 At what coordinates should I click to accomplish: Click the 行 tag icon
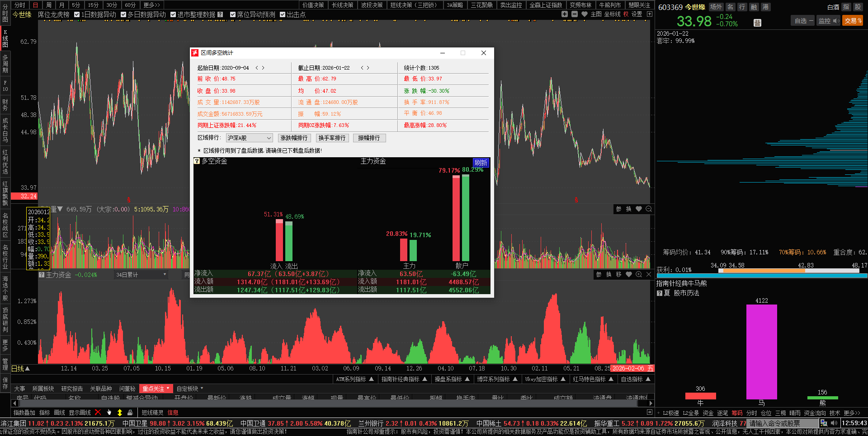pos(742,7)
